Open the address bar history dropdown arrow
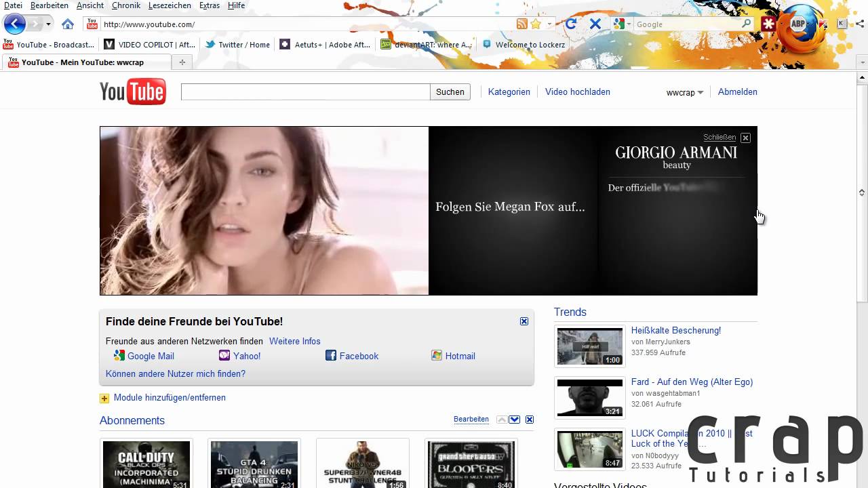The height and width of the screenshot is (488, 868). [549, 24]
